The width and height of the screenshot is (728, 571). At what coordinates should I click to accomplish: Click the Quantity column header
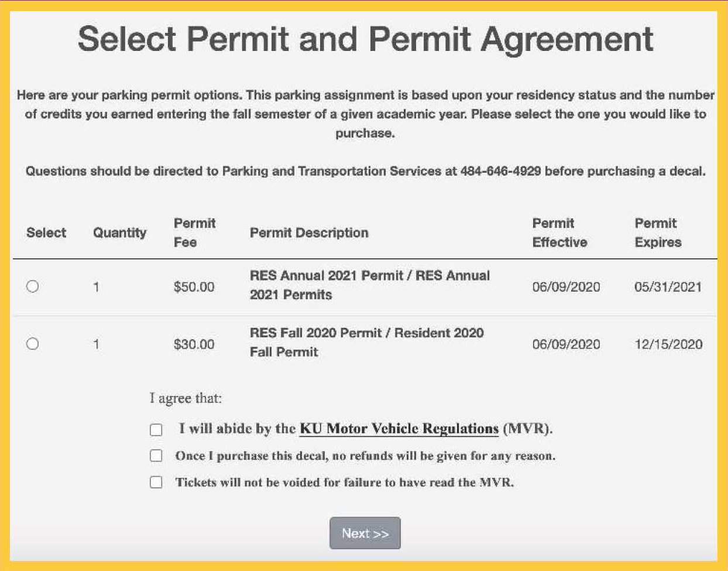(x=119, y=232)
